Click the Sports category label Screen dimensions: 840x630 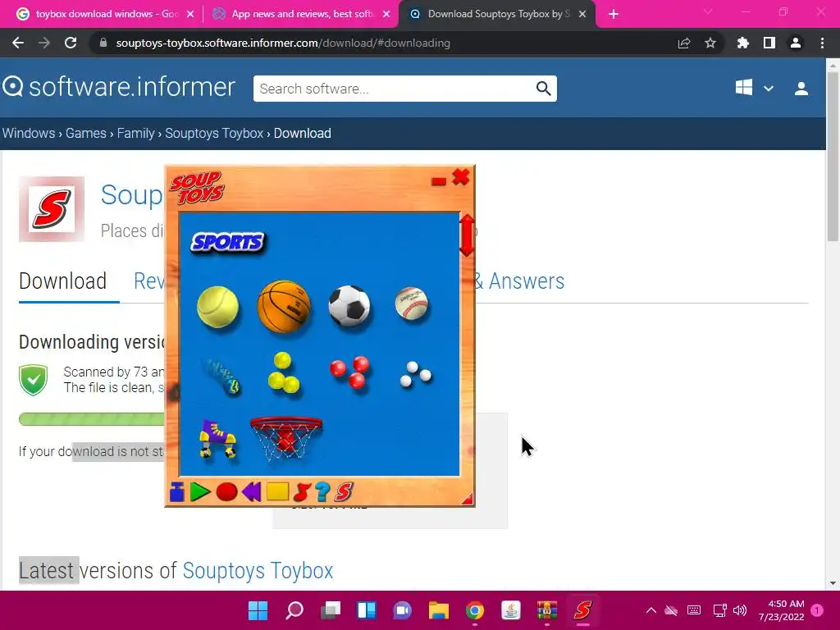[228, 243]
